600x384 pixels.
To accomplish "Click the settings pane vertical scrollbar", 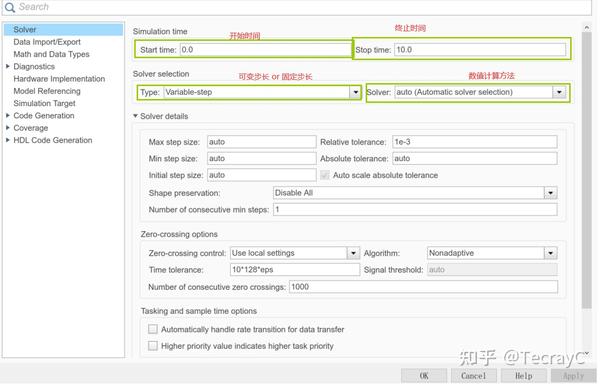I will click(x=587, y=170).
